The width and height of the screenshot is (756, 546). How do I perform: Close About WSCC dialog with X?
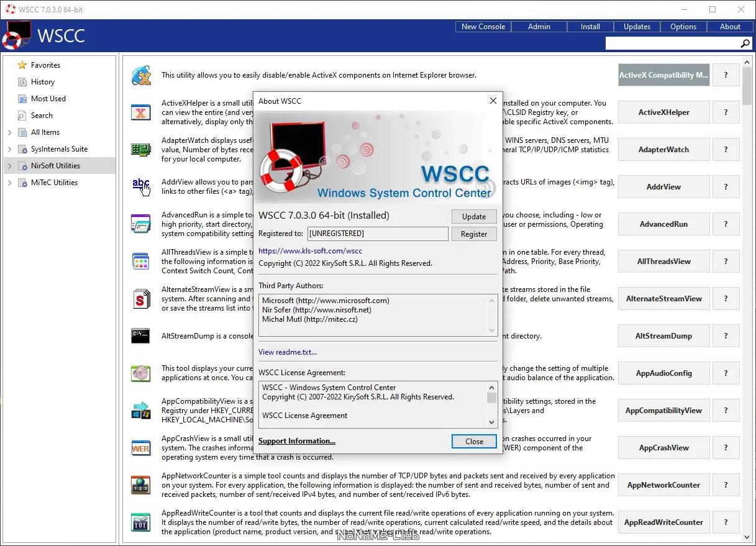coord(493,101)
